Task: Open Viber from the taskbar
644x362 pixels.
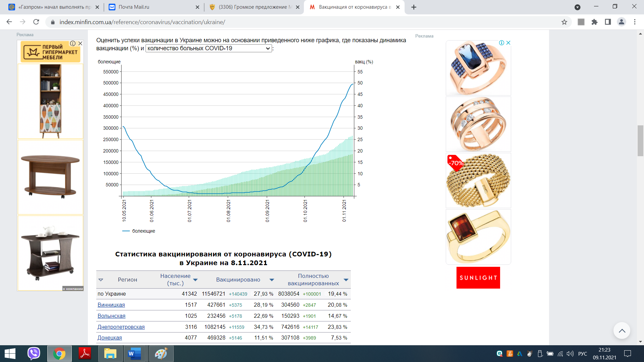Action: click(34, 354)
